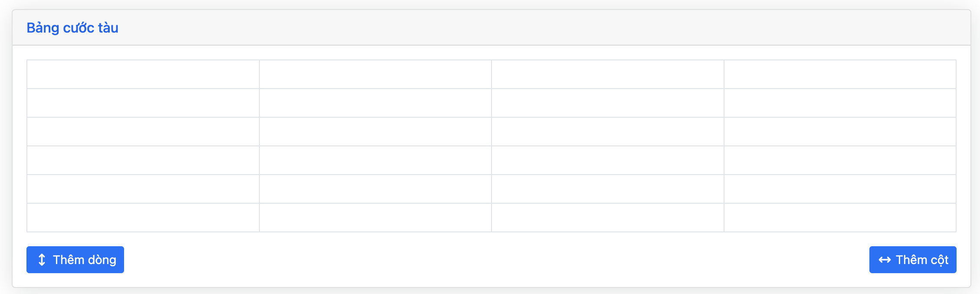Click the fourth row, first column cell
Image resolution: width=980 pixels, height=294 pixels.
tap(143, 160)
